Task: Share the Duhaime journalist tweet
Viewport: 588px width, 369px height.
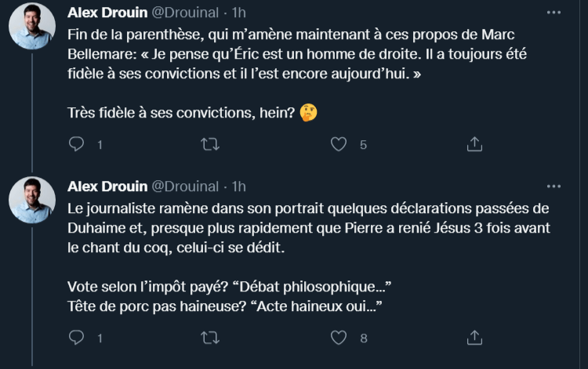Action: 474,338
